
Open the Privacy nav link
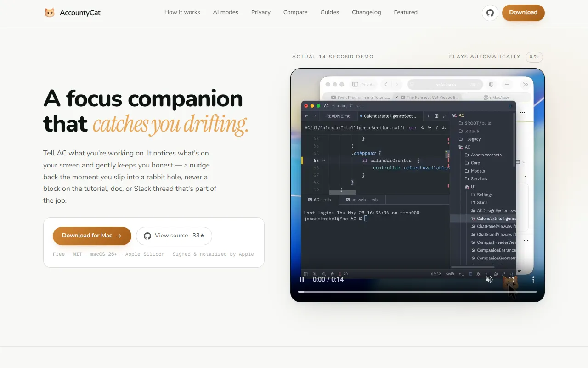[261, 12]
